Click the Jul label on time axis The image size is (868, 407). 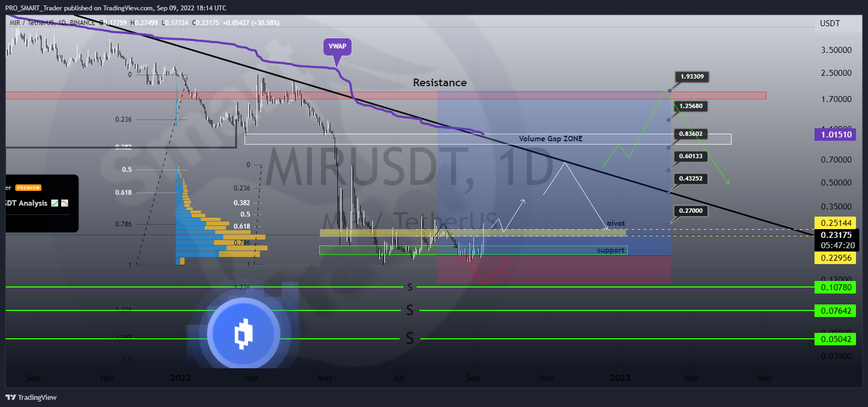399,378
